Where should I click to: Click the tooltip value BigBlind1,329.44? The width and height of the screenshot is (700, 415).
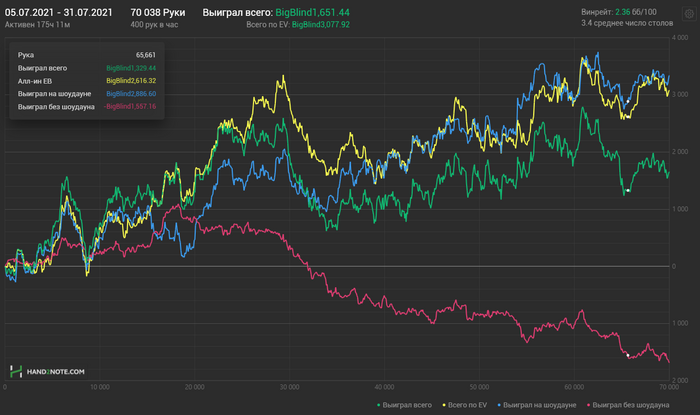[131, 68]
